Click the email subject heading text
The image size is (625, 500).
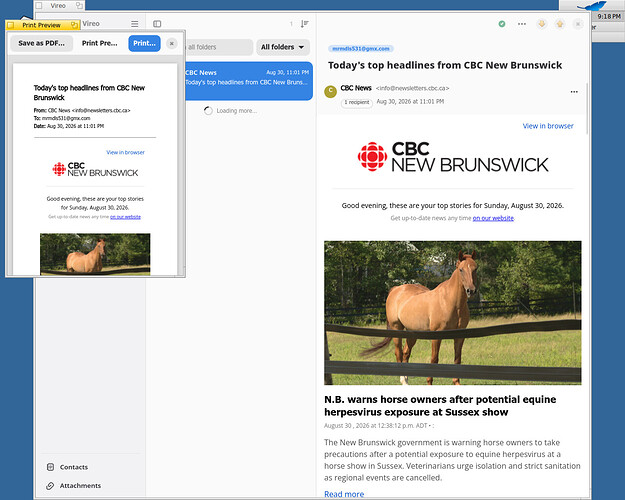click(x=445, y=65)
